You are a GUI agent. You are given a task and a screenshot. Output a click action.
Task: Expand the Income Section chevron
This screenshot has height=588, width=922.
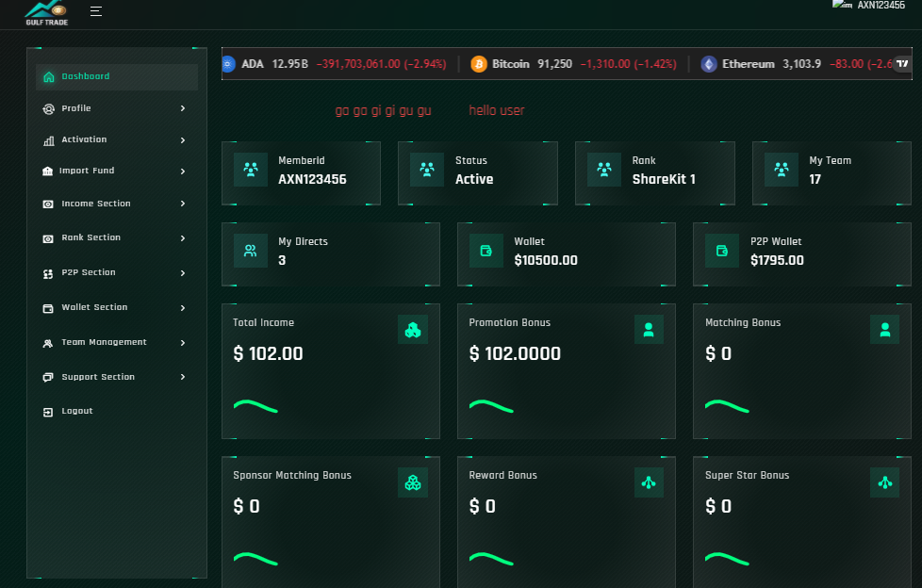(182, 204)
